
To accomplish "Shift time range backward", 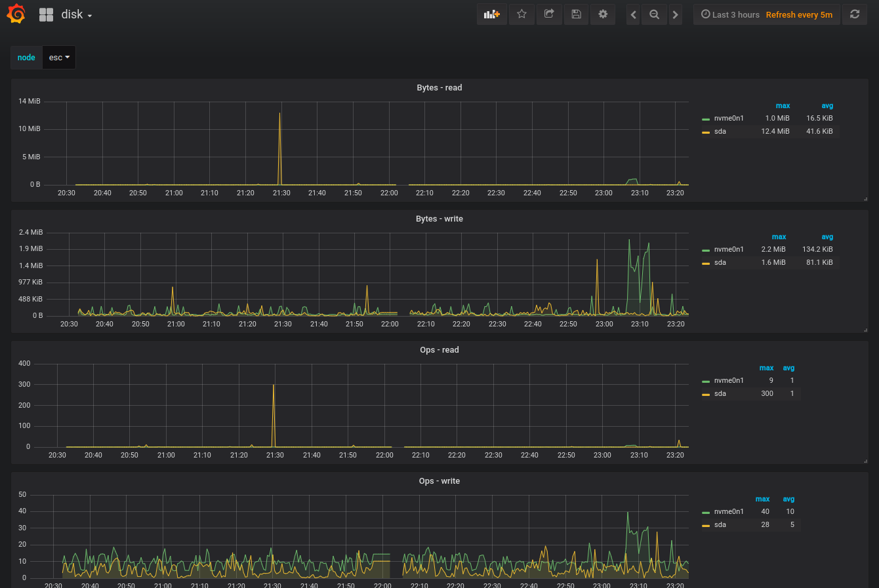I will point(633,14).
